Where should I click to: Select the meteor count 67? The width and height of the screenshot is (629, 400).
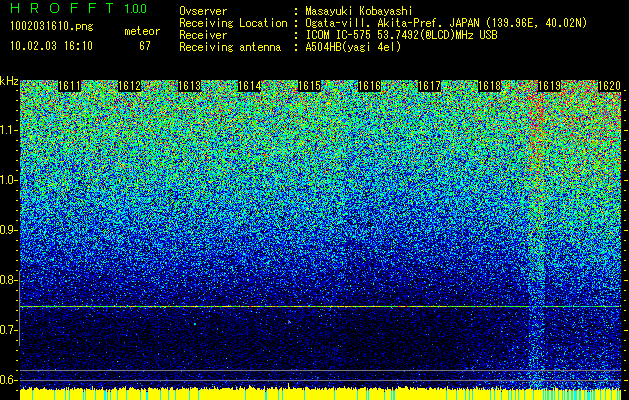tap(145, 46)
